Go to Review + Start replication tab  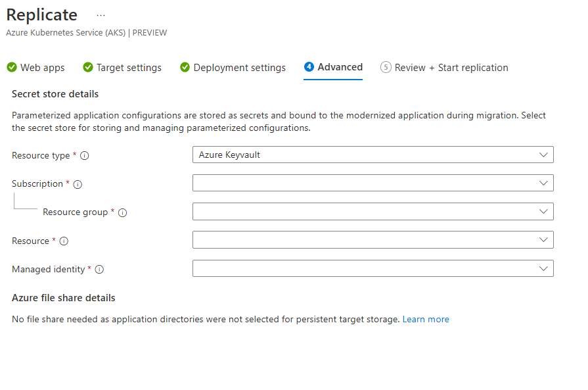click(x=444, y=68)
